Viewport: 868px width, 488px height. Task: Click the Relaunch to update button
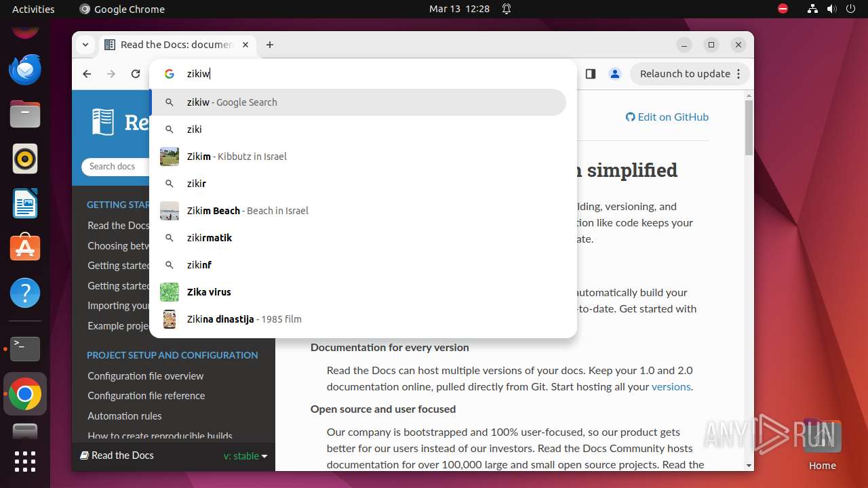pyautogui.click(x=690, y=74)
